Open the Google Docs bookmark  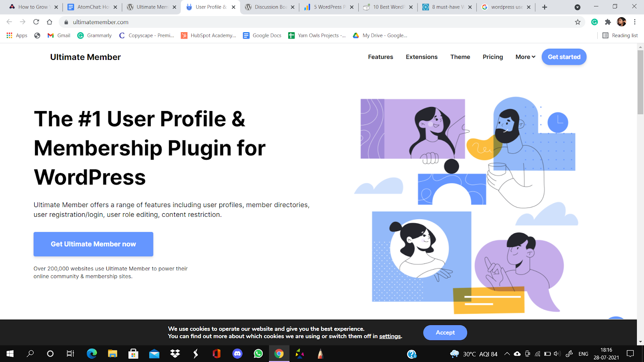click(262, 35)
